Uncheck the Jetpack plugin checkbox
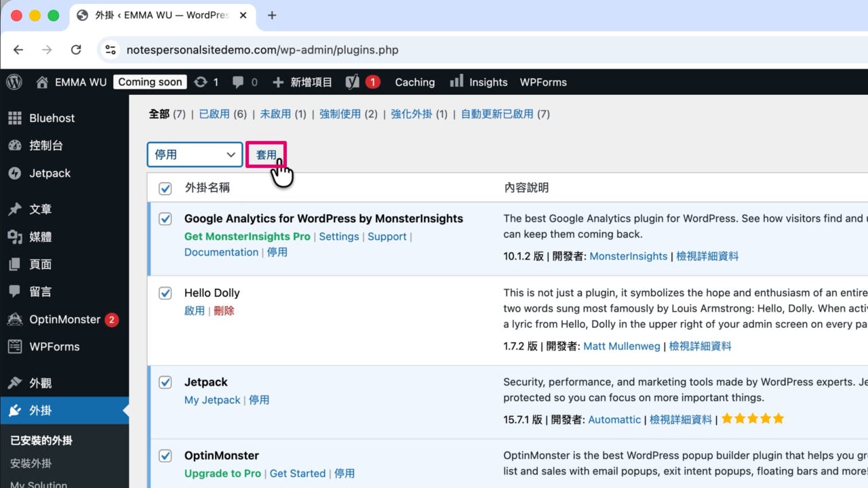The image size is (868, 488). [x=165, y=382]
